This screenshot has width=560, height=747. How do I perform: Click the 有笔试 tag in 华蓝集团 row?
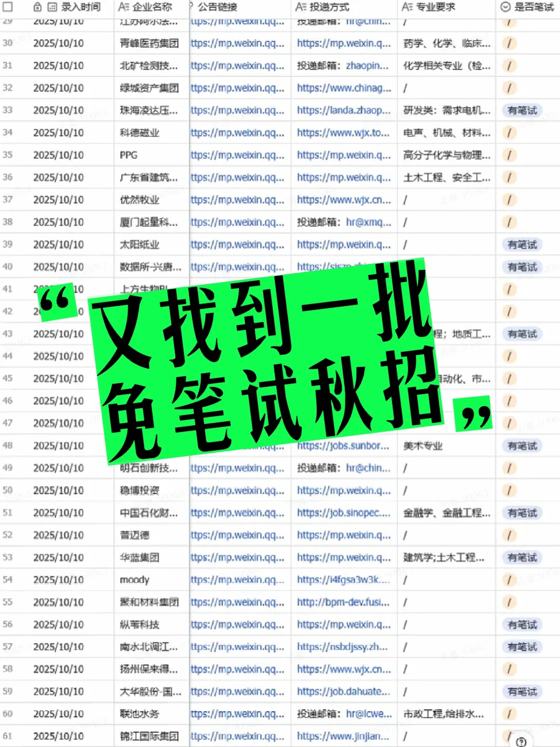[522, 558]
